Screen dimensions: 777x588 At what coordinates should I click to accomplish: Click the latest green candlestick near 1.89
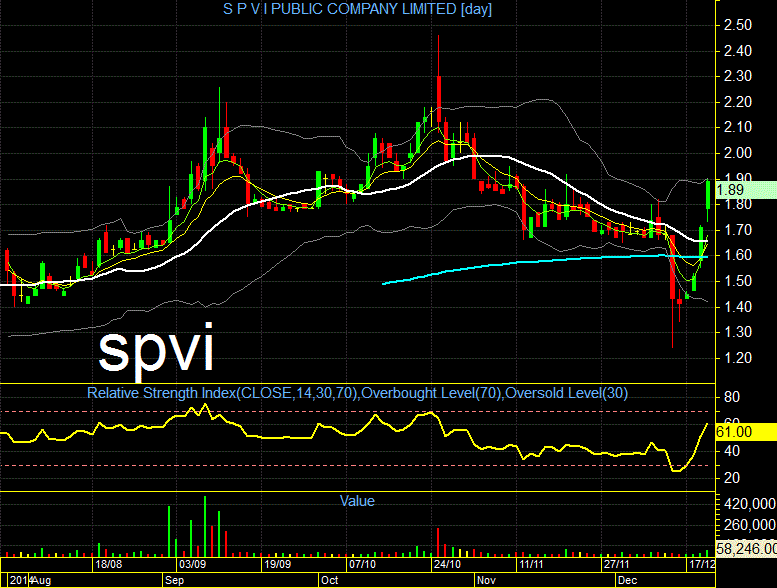[x=708, y=195]
